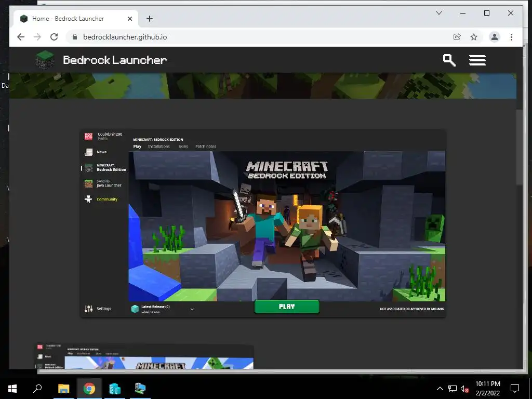Click the Bedrock Launcher site title
532x399 pixels.
coord(115,60)
